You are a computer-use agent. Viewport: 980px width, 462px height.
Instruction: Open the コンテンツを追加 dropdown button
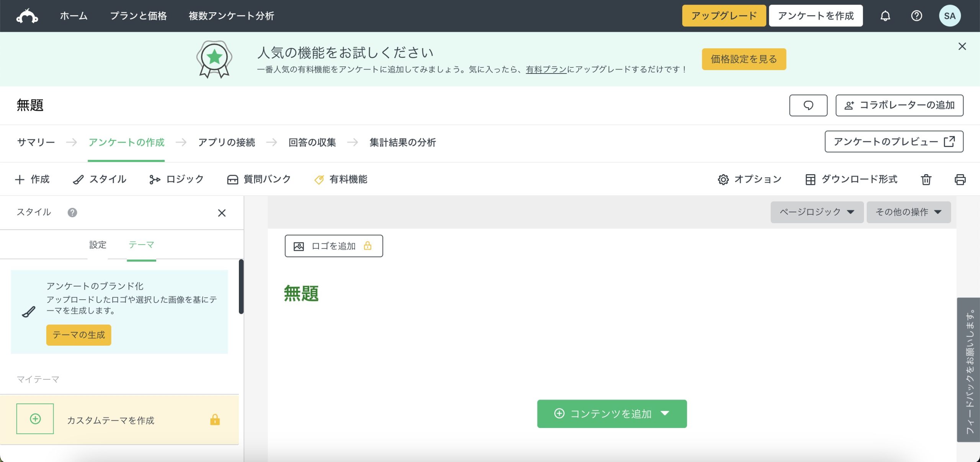click(612, 414)
